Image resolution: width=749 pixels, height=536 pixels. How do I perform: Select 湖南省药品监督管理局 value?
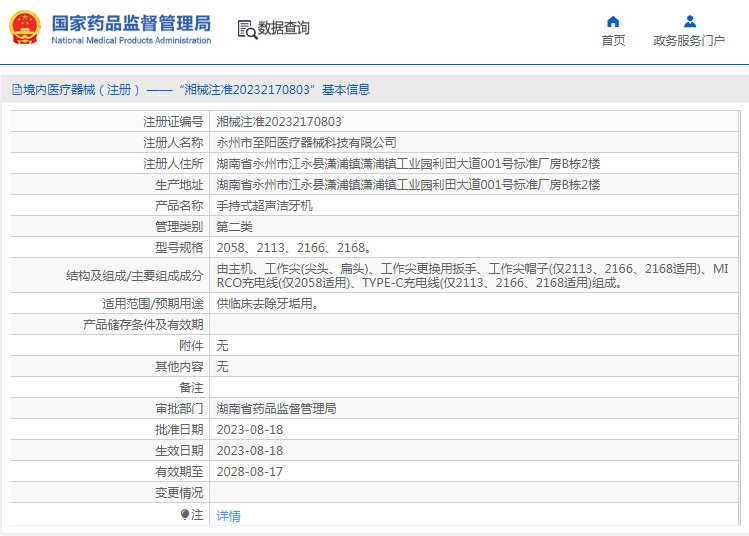276,409
